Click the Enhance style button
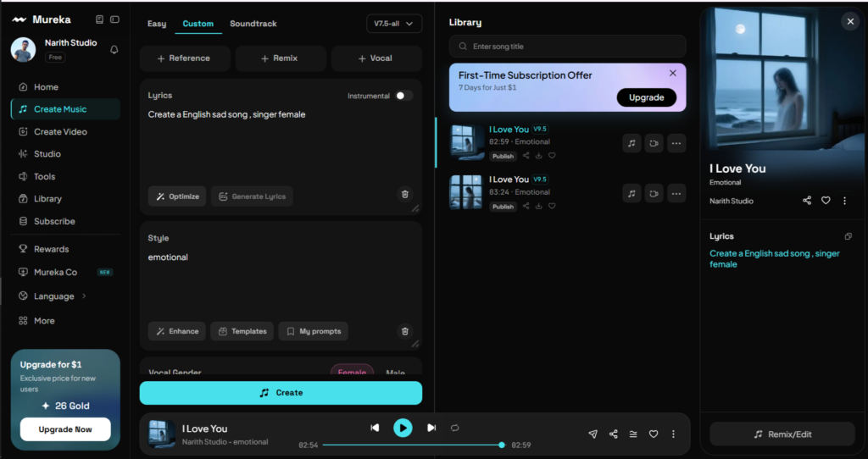Screen dimensions: 868x459 click(177, 331)
